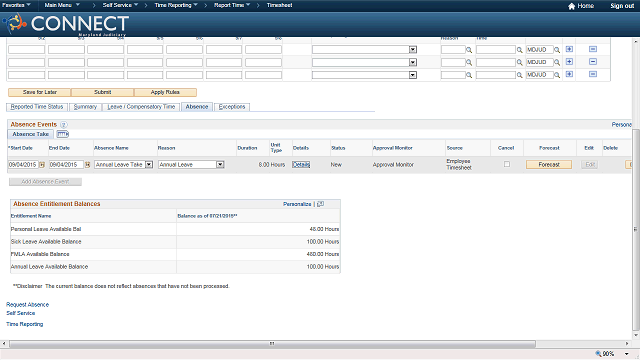The image size is (640, 360).
Task: Expand Time Reporting breadcrumb menu
Action: (176, 5)
